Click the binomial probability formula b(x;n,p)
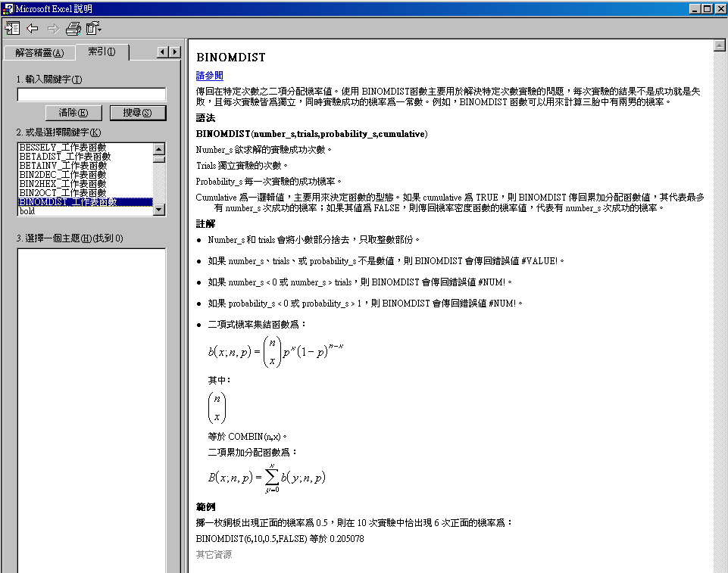This screenshot has height=573, width=728. [x=276, y=352]
